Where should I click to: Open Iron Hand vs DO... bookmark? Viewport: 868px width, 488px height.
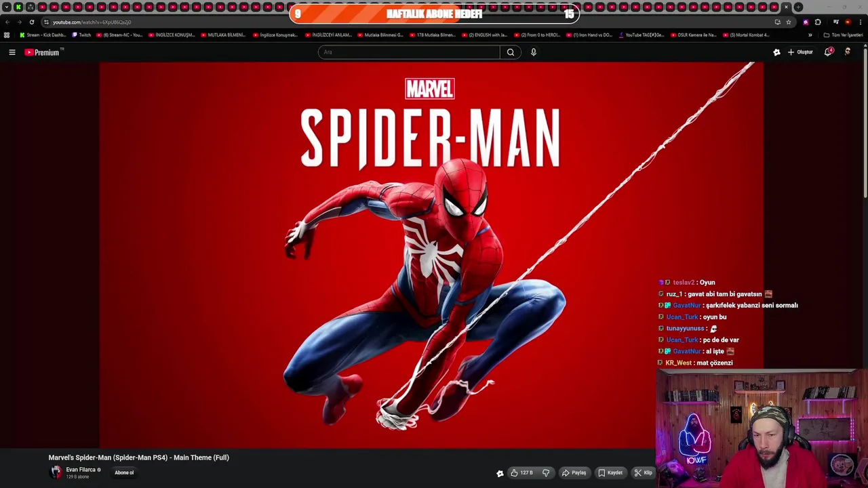coord(589,35)
